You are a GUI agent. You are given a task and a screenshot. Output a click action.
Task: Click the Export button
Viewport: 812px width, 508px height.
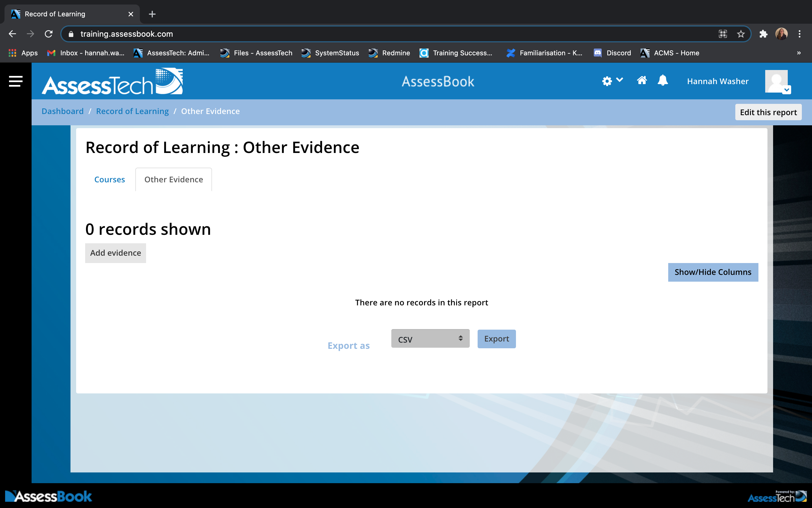tap(497, 339)
